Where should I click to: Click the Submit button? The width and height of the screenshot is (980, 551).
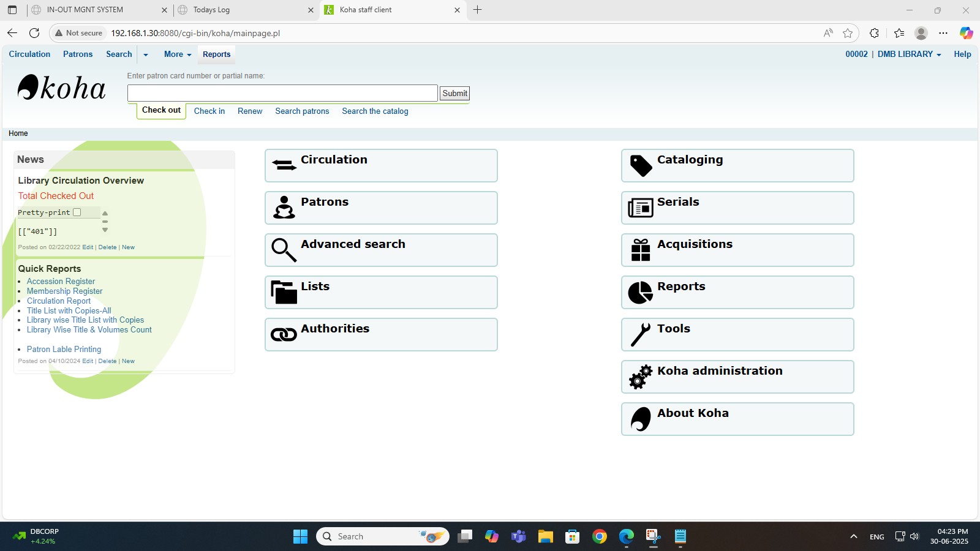tap(454, 93)
